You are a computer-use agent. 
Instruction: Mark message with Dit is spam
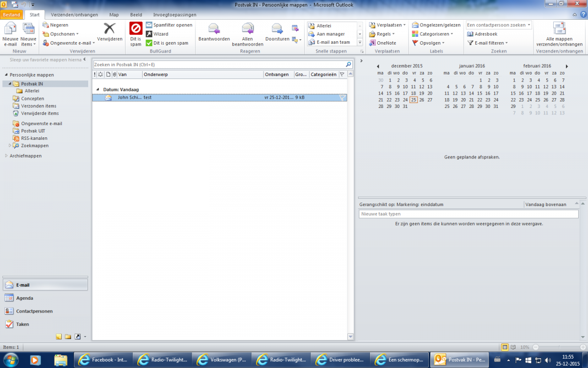pos(136,34)
